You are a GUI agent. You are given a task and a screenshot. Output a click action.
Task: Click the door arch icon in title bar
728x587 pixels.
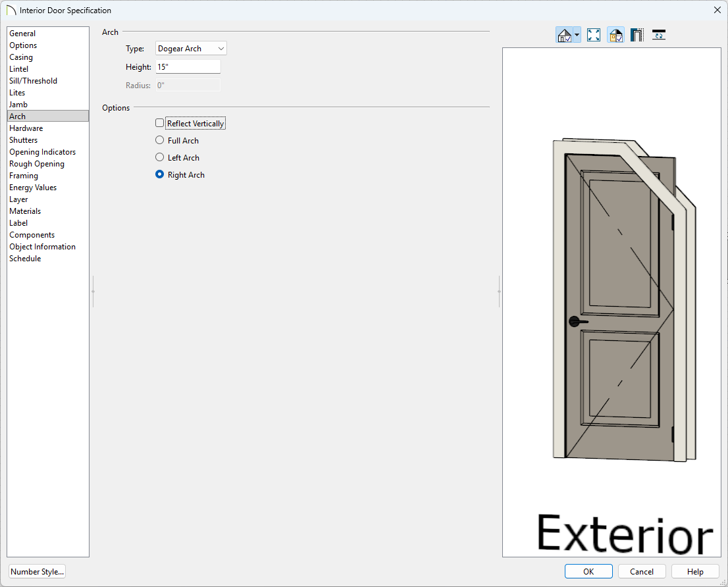coord(11,11)
